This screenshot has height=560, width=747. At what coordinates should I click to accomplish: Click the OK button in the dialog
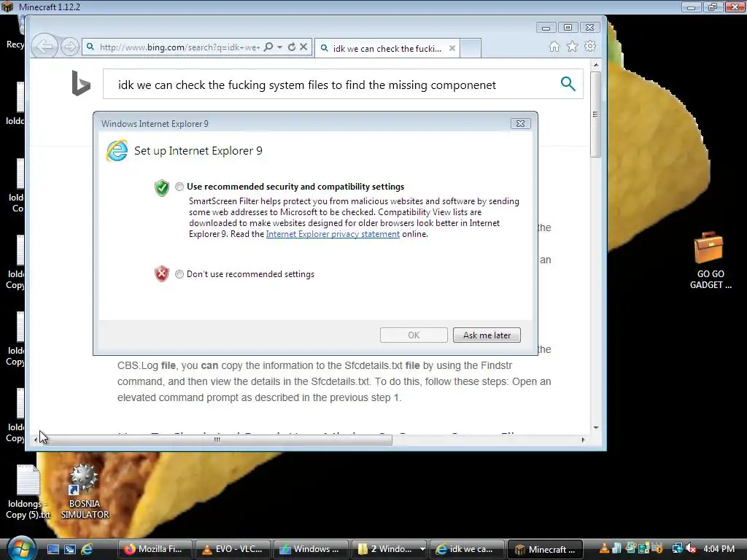(x=414, y=335)
